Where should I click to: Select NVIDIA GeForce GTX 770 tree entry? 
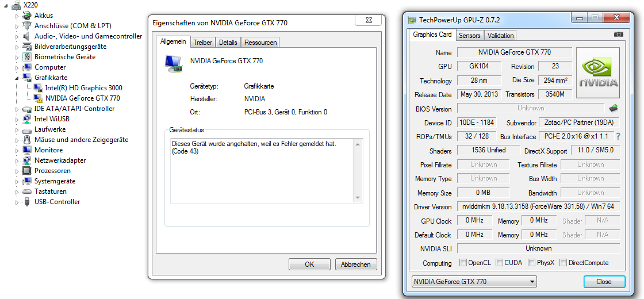point(83,98)
